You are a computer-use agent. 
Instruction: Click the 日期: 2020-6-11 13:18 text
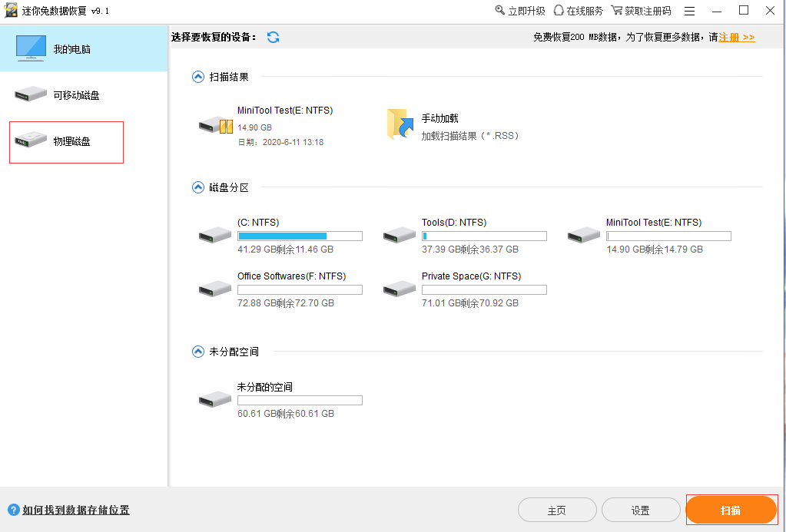[280, 142]
